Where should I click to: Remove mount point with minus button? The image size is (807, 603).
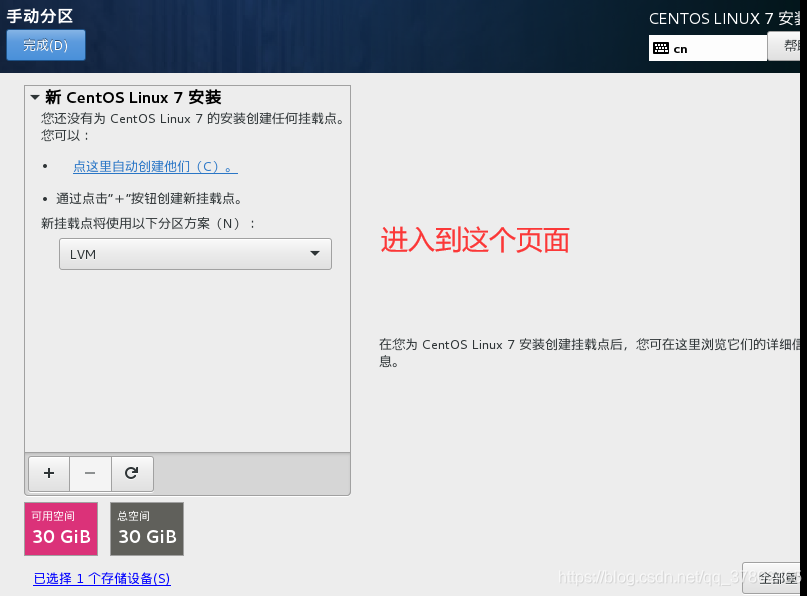(90, 473)
